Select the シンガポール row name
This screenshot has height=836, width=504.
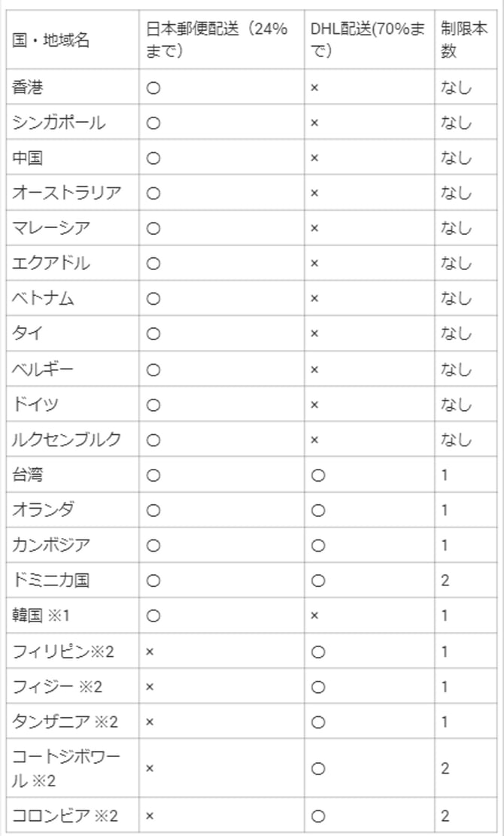coord(59,123)
